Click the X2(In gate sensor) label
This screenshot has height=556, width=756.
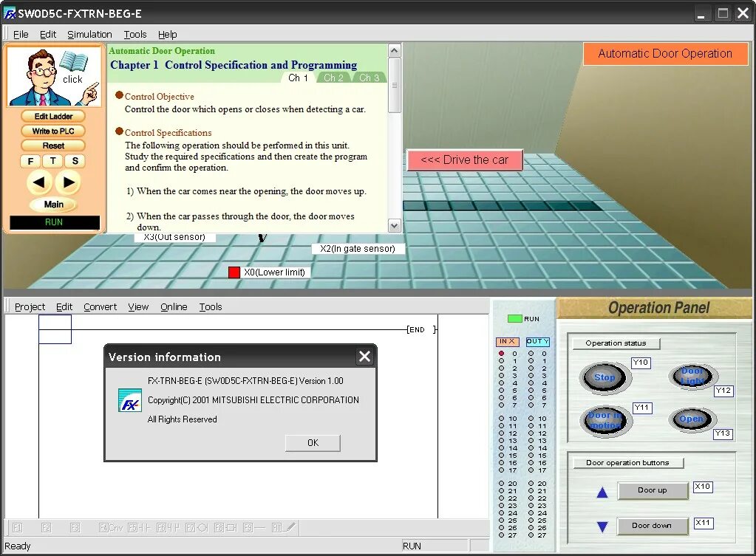tap(357, 249)
